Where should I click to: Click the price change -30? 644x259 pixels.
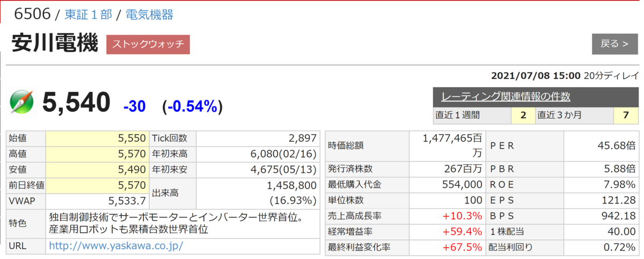pyautogui.click(x=134, y=106)
